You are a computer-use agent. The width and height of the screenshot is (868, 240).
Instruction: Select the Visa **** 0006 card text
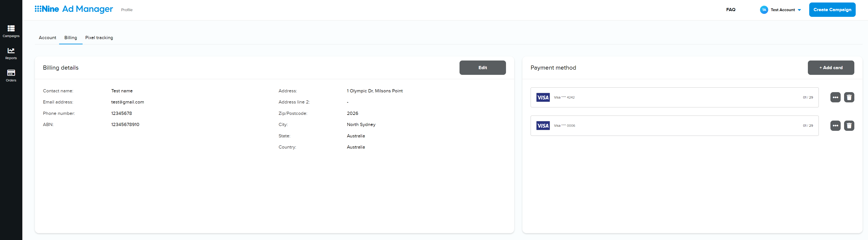(x=564, y=126)
